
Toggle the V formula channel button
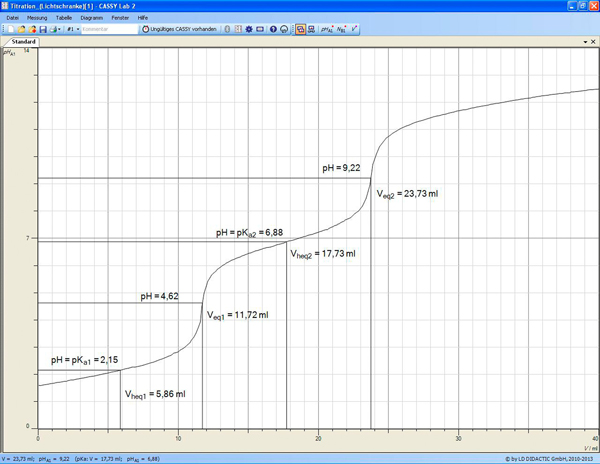[356, 29]
